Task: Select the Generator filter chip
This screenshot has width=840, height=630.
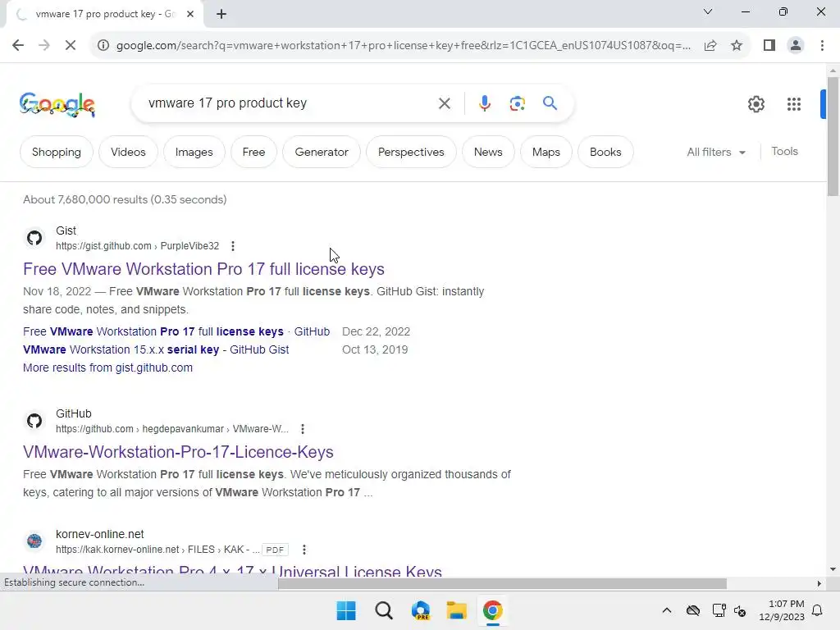Action: tap(322, 152)
